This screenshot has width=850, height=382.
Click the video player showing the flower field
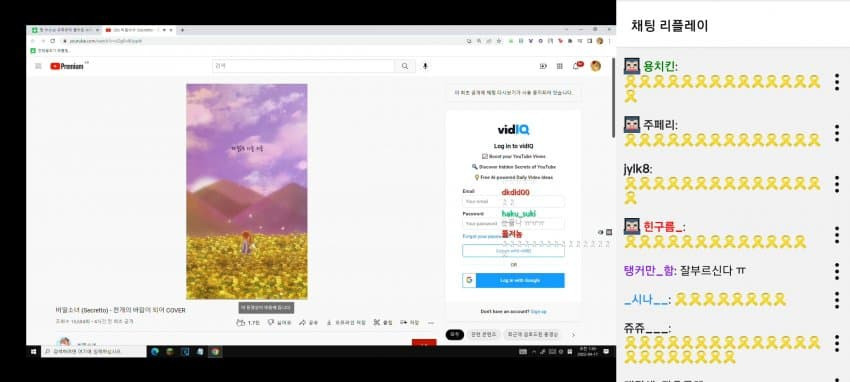tap(247, 191)
